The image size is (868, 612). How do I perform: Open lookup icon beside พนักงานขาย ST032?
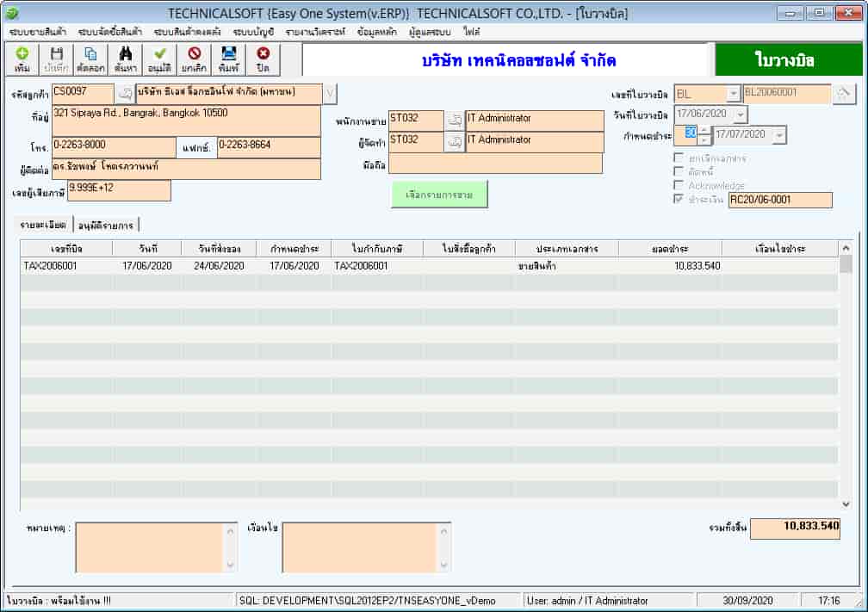point(455,120)
